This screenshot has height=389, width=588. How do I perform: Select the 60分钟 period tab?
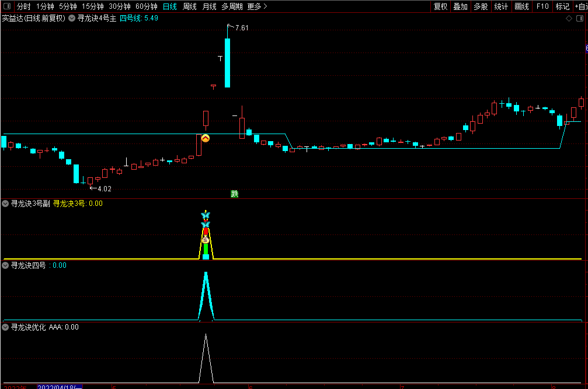coord(146,6)
